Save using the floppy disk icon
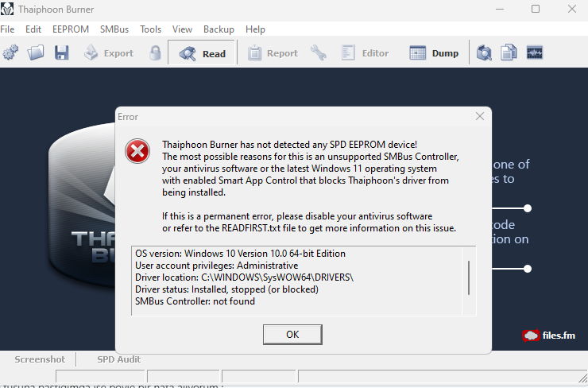This screenshot has height=388, width=588. tap(61, 53)
